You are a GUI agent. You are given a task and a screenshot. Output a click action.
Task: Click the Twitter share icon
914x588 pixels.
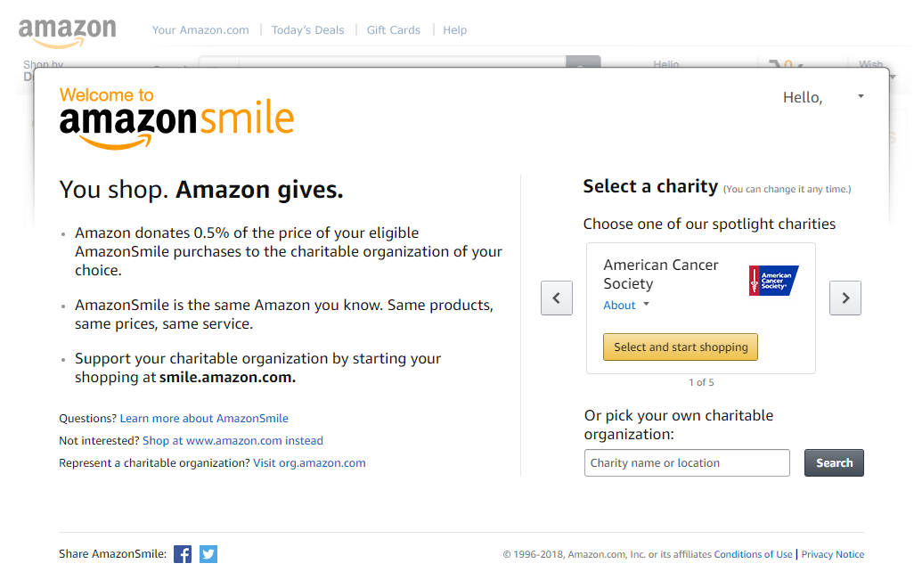pyautogui.click(x=208, y=554)
